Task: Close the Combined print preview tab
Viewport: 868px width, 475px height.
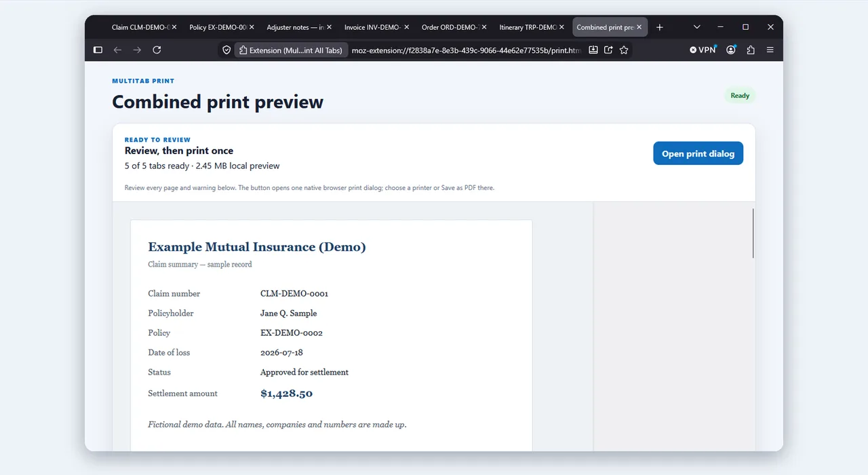Action: coord(639,27)
